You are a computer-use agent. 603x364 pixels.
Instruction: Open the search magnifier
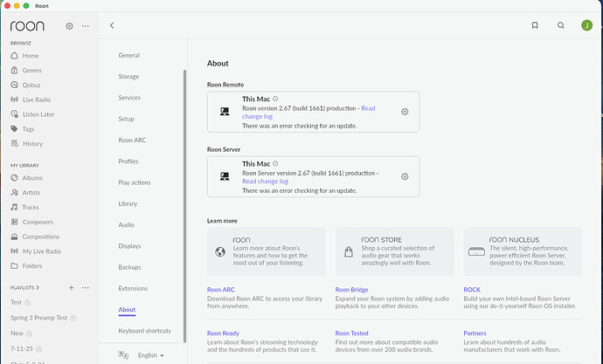[561, 25]
